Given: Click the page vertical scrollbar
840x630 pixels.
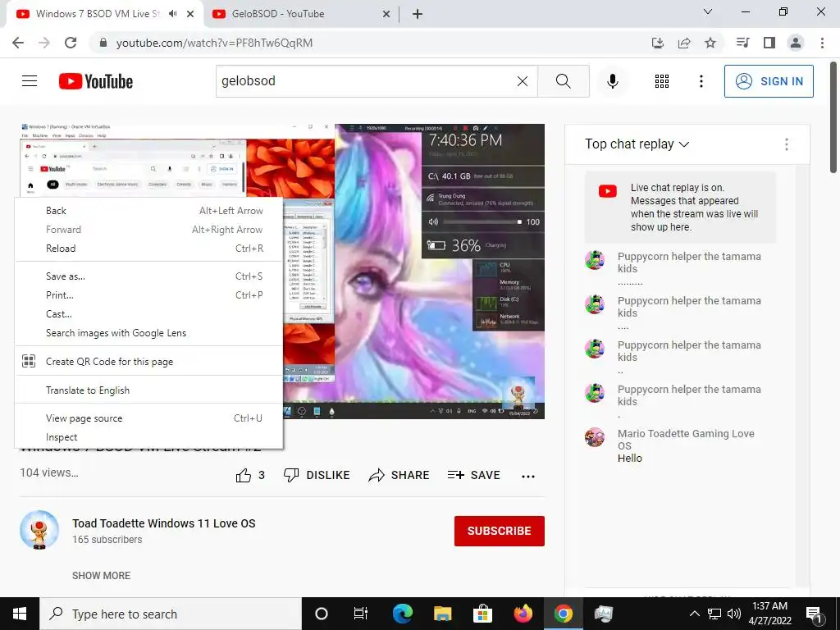Looking at the screenshot, I should point(834,116).
